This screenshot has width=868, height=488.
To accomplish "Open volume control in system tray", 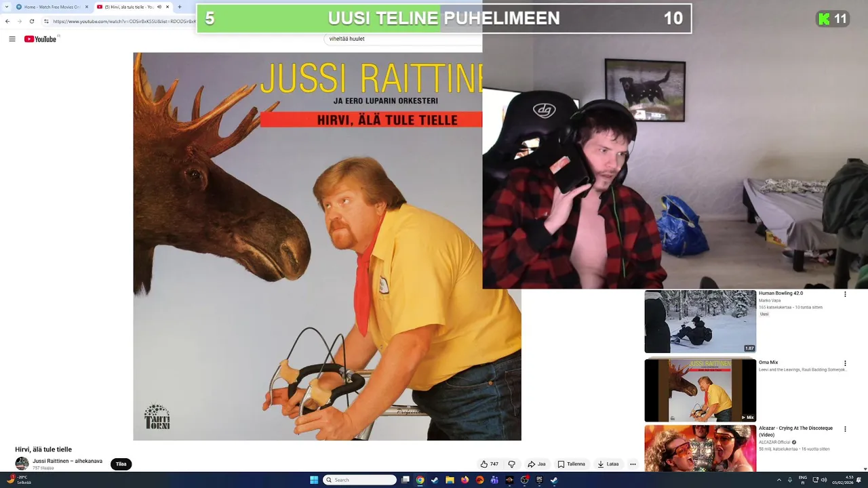I will tap(824, 480).
